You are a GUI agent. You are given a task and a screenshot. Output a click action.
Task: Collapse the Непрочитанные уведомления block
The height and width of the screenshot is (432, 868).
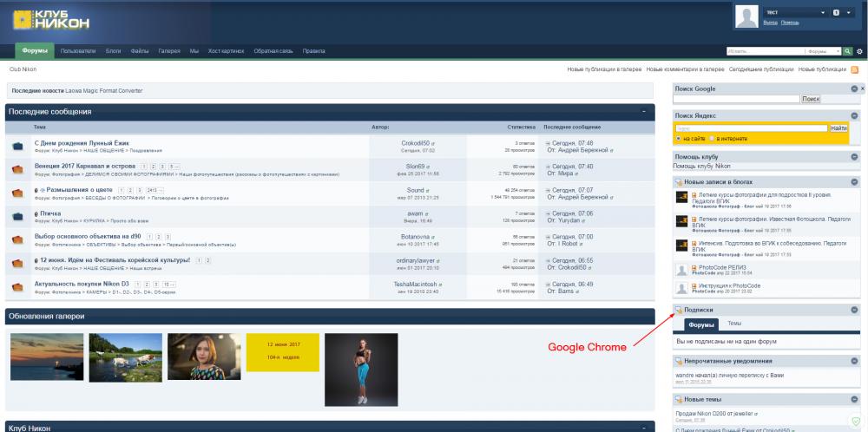pyautogui.click(x=854, y=361)
